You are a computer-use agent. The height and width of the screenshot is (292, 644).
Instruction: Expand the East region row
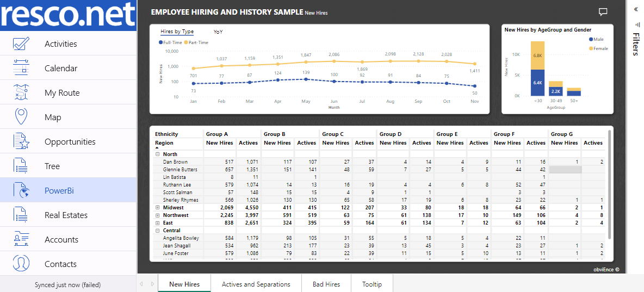pyautogui.click(x=157, y=222)
